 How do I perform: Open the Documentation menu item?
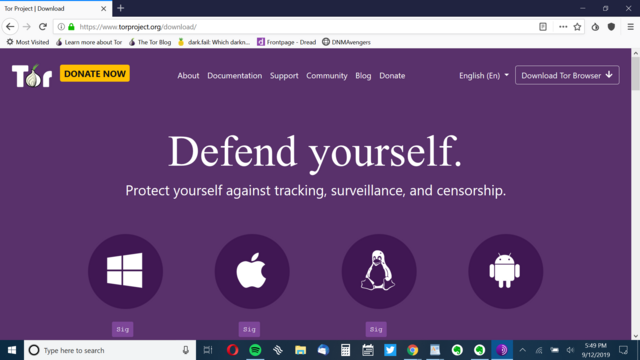point(235,76)
